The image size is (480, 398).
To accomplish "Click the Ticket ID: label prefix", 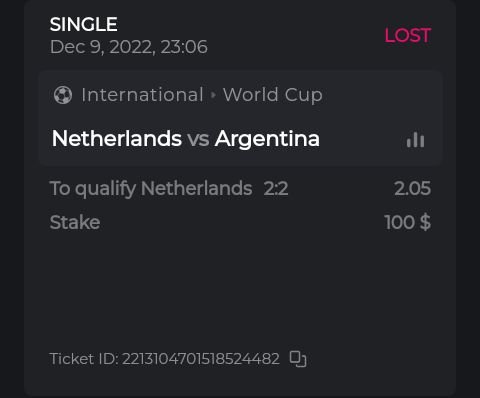I will (x=84, y=359).
